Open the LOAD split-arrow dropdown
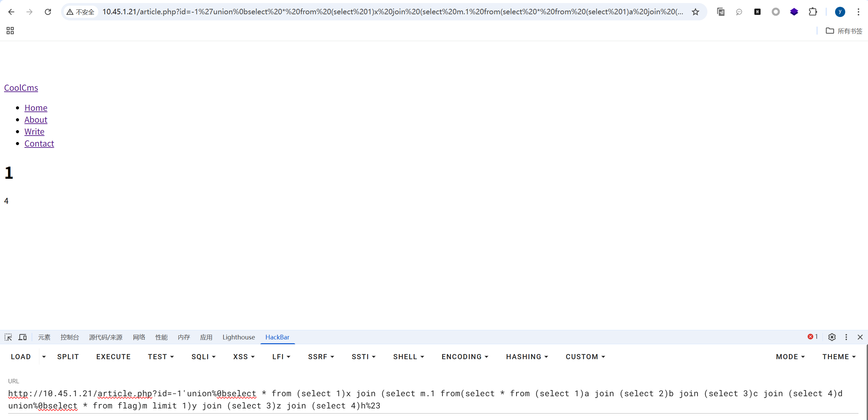The width and height of the screenshot is (868, 420). [44, 357]
